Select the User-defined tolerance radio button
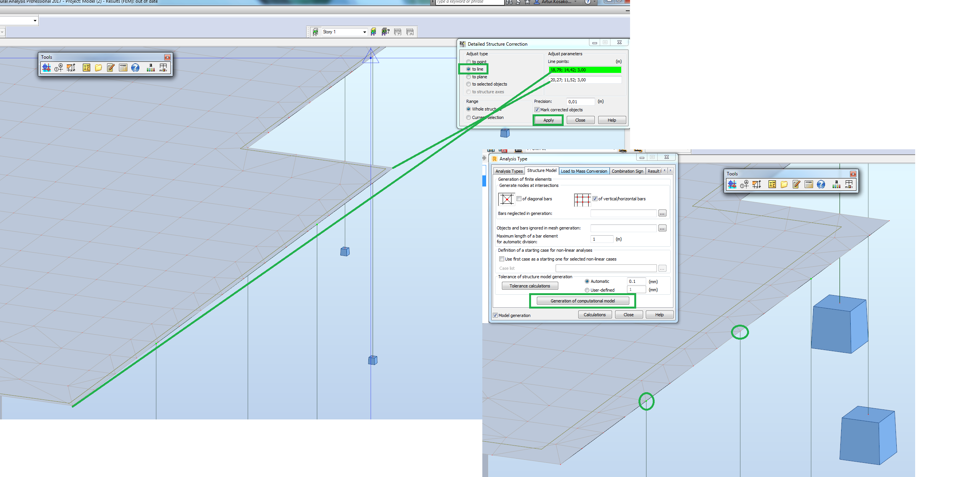The image size is (980, 477). click(x=587, y=290)
